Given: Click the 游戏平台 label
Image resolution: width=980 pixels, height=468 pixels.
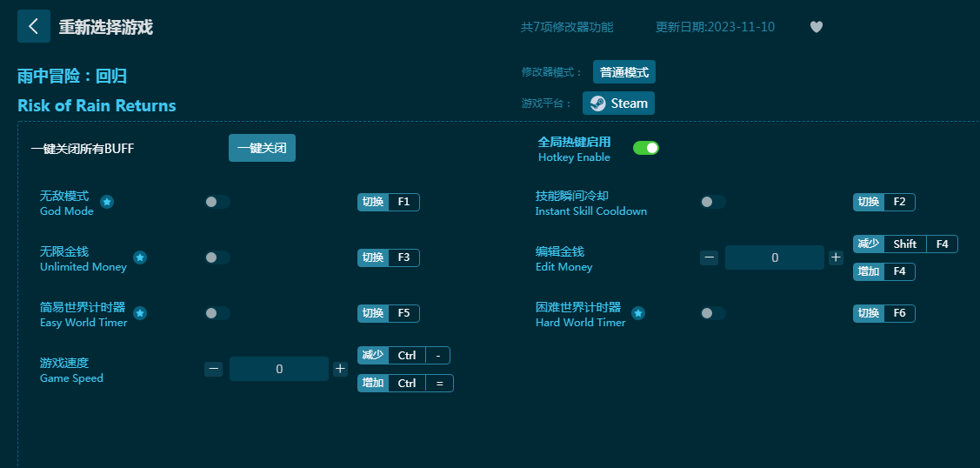Looking at the screenshot, I should (547, 104).
